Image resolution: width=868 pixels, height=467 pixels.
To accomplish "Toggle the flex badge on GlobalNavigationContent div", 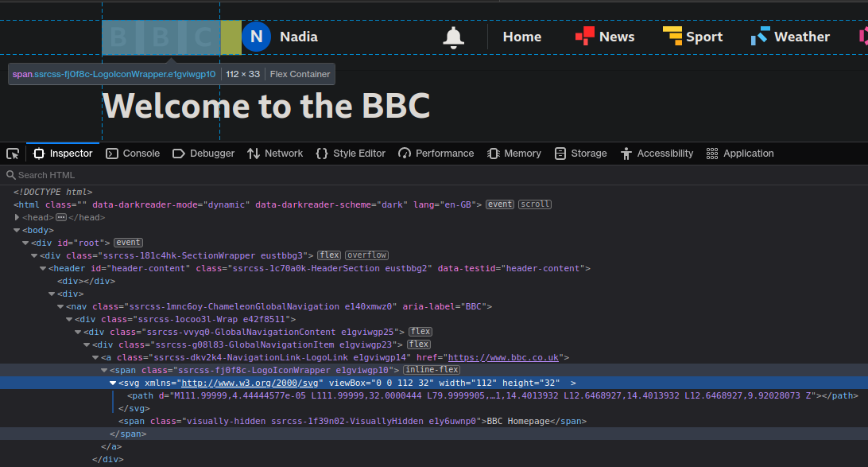I will pos(420,331).
